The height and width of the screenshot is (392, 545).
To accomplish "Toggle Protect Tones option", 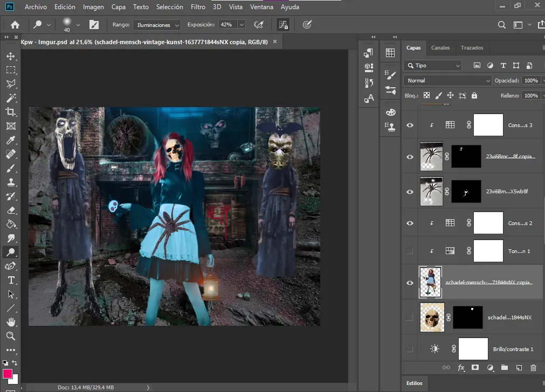I will [x=283, y=25].
